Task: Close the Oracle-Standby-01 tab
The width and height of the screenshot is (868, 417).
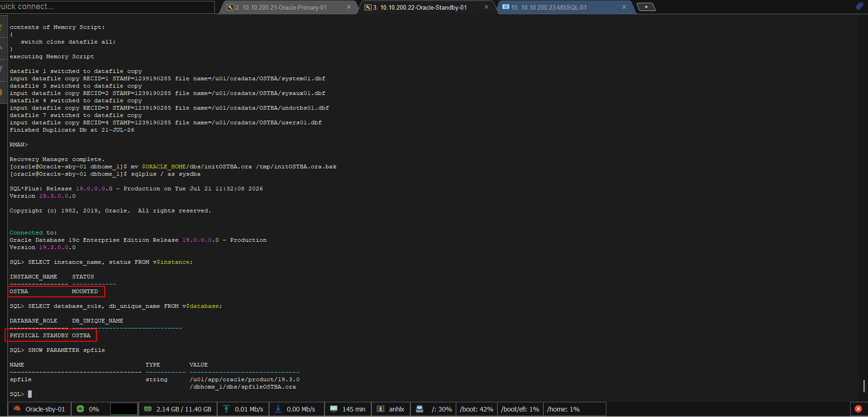Action: pyautogui.click(x=487, y=7)
